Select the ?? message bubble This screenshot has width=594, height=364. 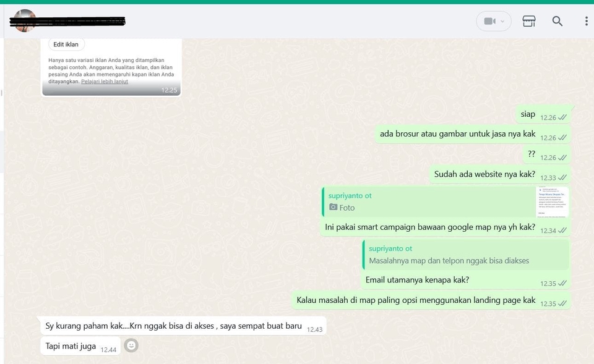pyautogui.click(x=547, y=154)
